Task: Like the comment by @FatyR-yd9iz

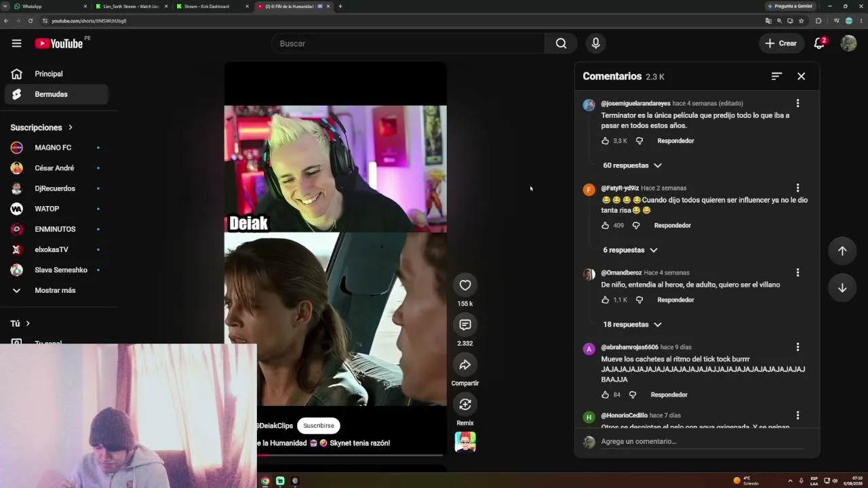Action: pyautogui.click(x=605, y=226)
